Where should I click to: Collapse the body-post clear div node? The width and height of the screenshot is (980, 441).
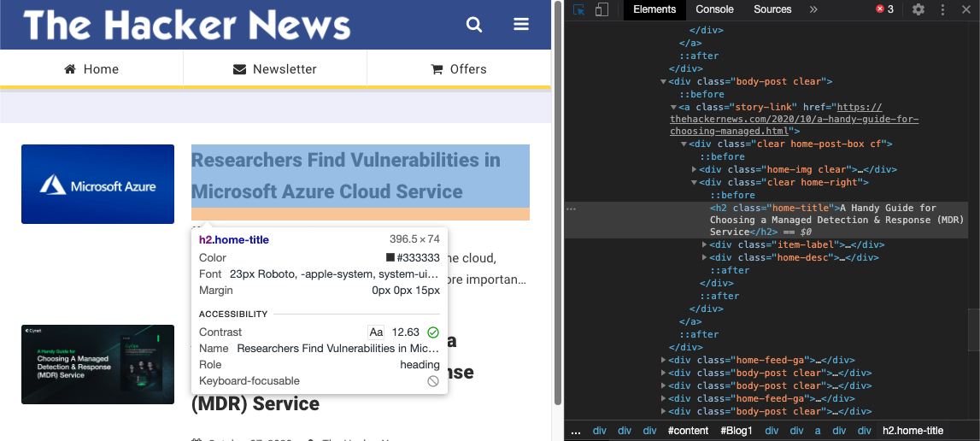click(x=663, y=81)
